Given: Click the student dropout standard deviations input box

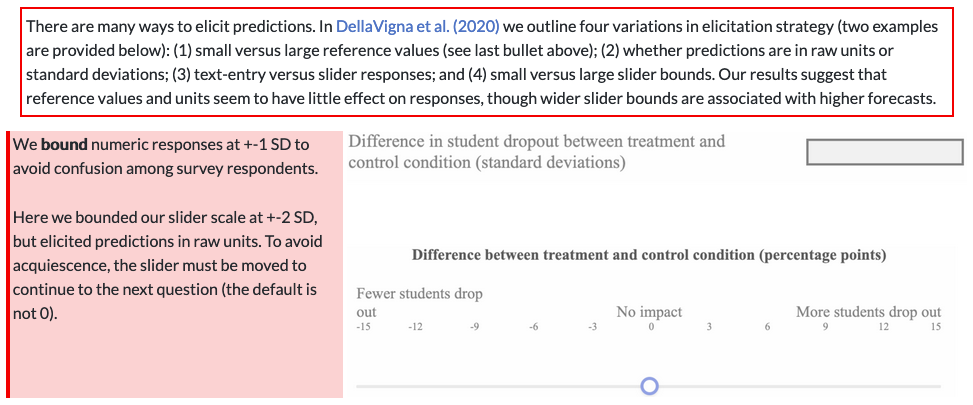Looking at the screenshot, I should 885,152.
